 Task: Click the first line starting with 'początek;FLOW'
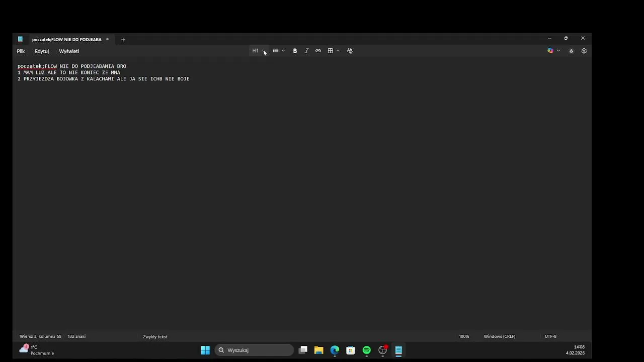point(72,66)
